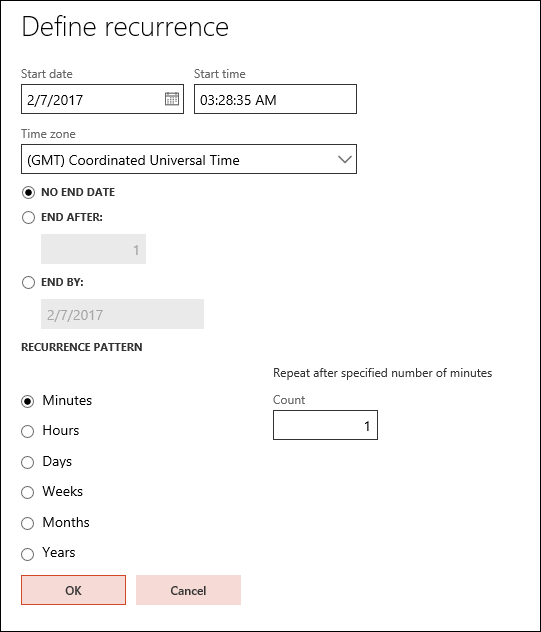541x632 pixels.
Task: Choose the END BY radio option
Action: point(28,282)
